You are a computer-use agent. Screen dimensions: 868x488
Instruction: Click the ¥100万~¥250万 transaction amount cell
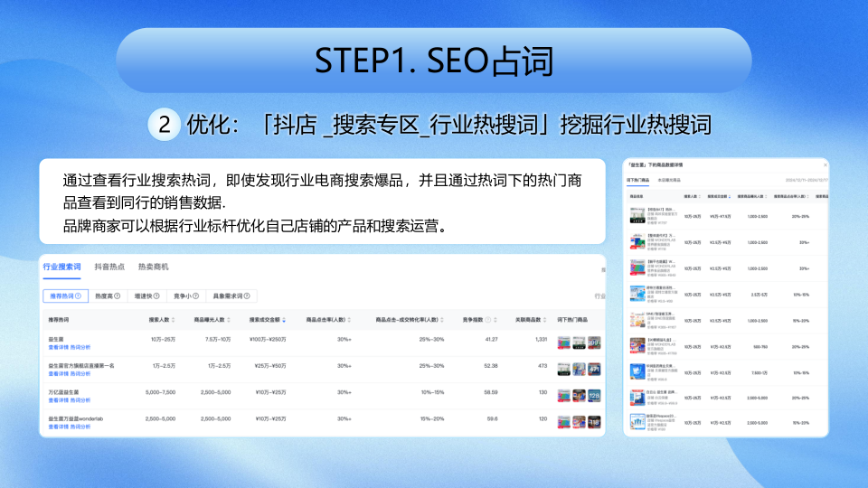(x=268, y=339)
